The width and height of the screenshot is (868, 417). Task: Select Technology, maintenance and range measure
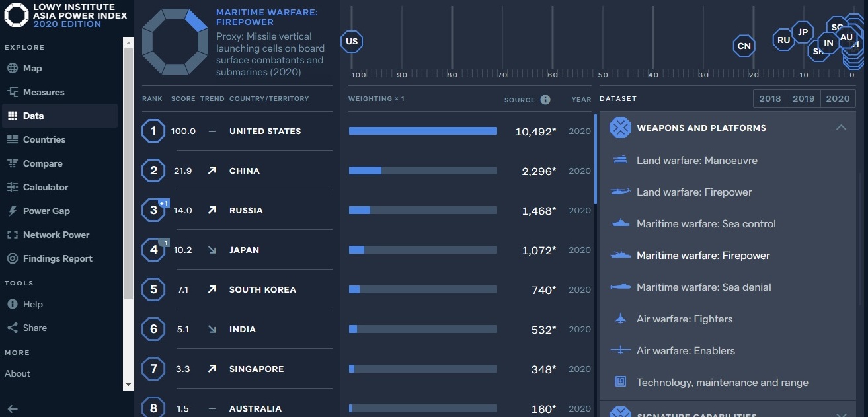click(722, 383)
